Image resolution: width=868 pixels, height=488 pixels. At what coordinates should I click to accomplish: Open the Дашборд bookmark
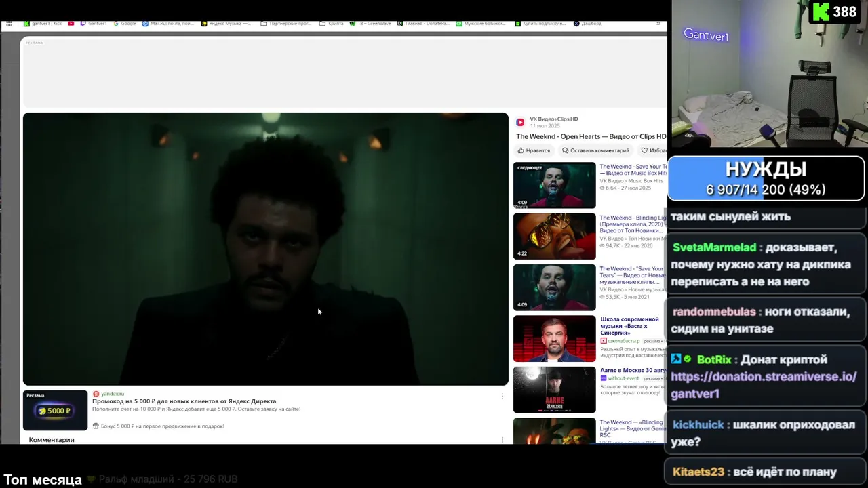[588, 24]
